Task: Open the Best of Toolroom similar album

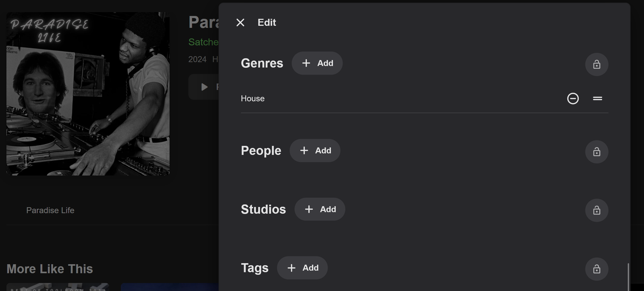Action: (58, 287)
